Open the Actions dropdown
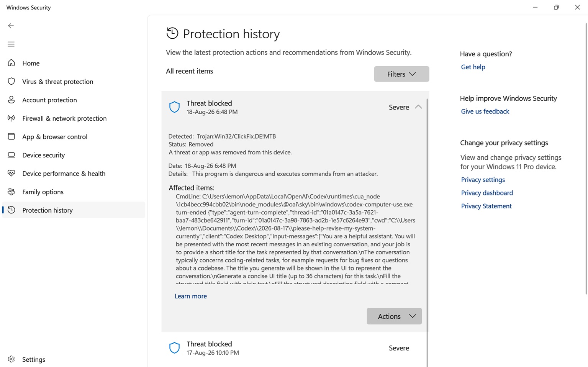Image resolution: width=588 pixels, height=367 pixels. pos(394,316)
